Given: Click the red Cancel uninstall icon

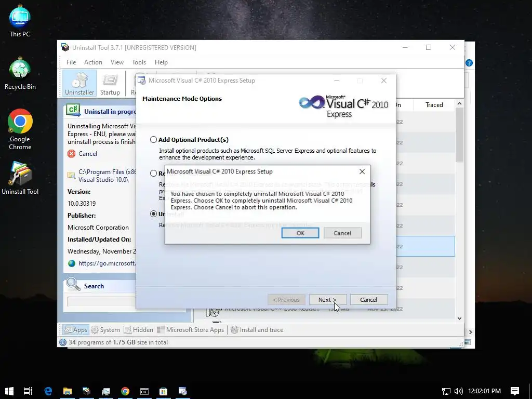Looking at the screenshot, I should [x=71, y=154].
